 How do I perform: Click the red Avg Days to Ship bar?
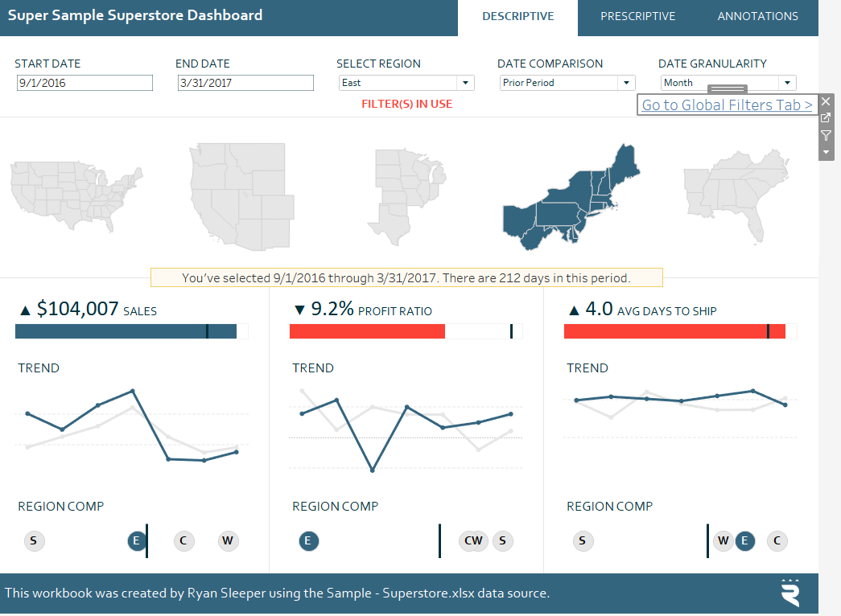[x=674, y=331]
